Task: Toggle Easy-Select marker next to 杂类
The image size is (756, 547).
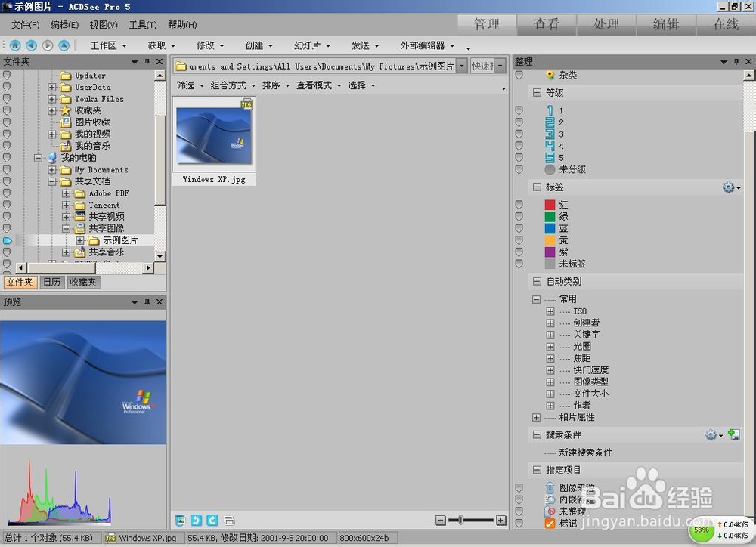Action: pyautogui.click(x=519, y=76)
